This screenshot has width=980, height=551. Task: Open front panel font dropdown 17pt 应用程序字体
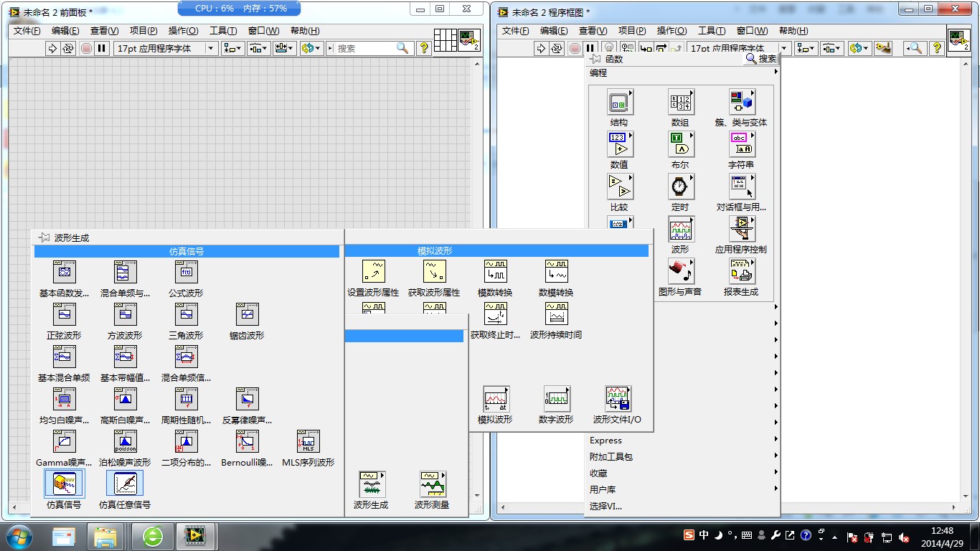click(x=166, y=48)
